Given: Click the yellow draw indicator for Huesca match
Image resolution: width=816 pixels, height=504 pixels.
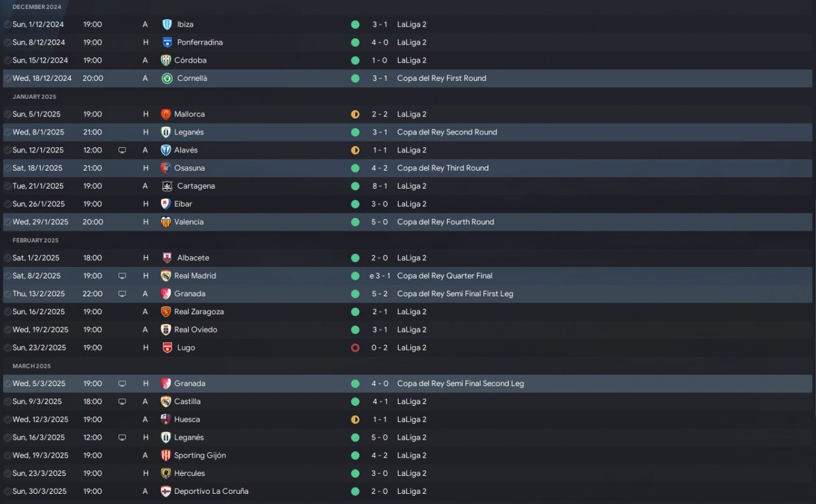Looking at the screenshot, I should tap(355, 419).
